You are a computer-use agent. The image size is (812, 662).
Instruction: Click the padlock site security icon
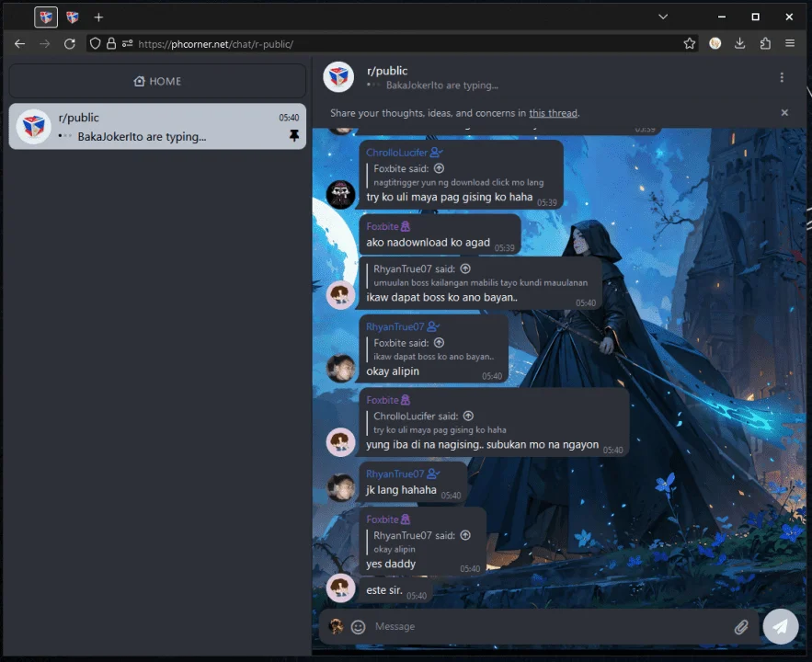(x=111, y=43)
